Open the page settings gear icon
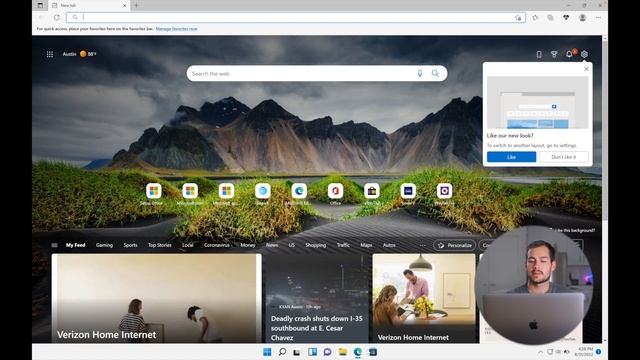640x360 pixels. pyautogui.click(x=584, y=54)
